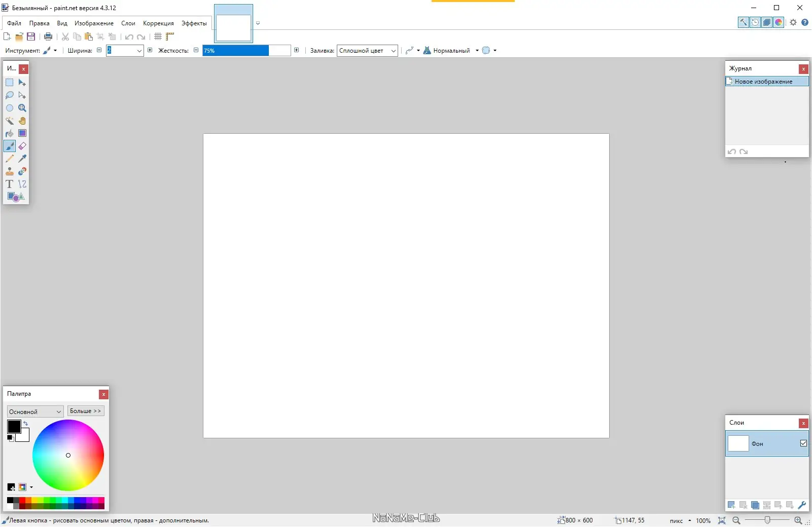
Task: Expand the image list arrow beside thumbnail
Action: [258, 23]
